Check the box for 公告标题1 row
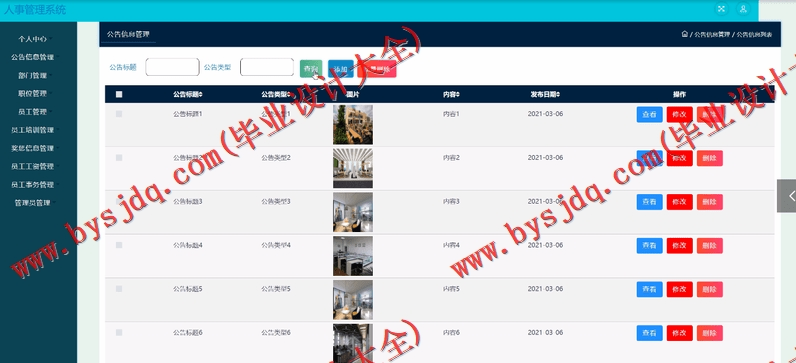This screenshot has height=363, width=796. tap(119, 114)
